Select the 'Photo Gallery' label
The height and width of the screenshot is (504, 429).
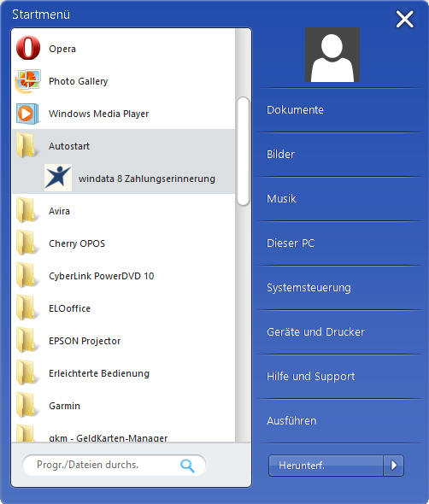(x=78, y=81)
